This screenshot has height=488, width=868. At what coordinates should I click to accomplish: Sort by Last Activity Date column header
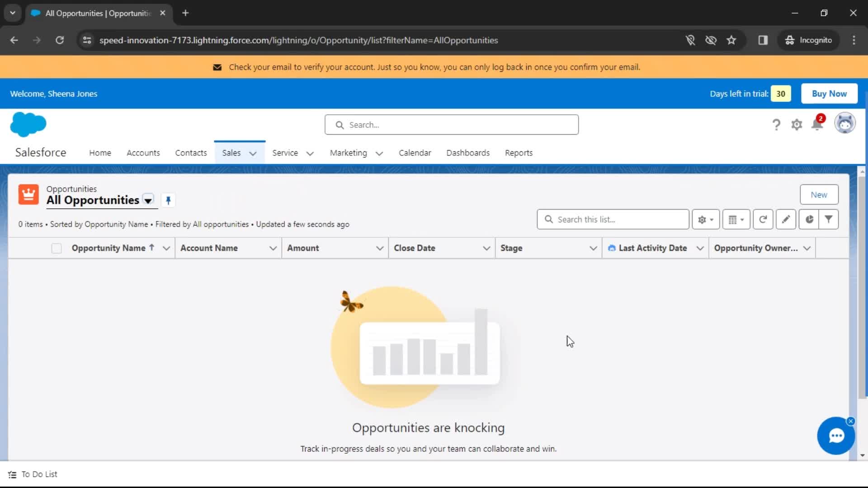653,248
